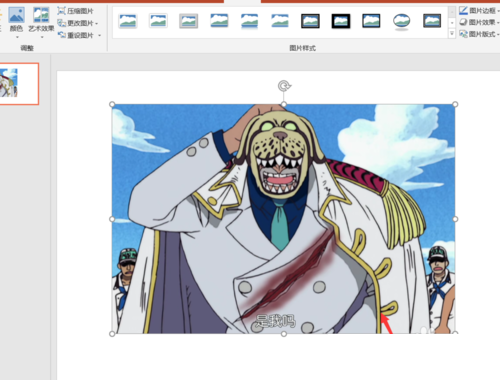
Task: Click the 更改图片 change picture icon
Action: point(61,23)
